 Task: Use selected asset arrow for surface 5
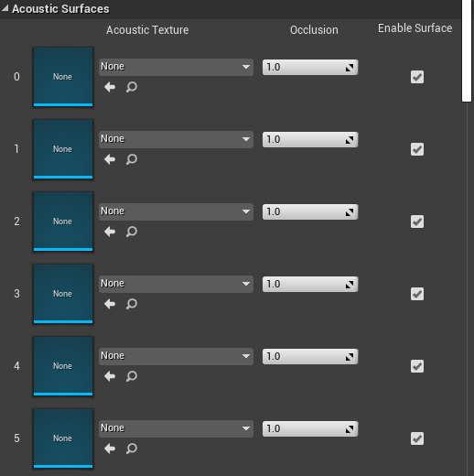coord(110,449)
